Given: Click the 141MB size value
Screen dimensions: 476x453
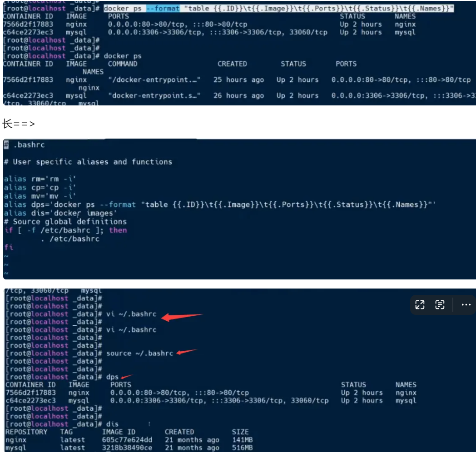Looking at the screenshot, I should coord(243,440).
